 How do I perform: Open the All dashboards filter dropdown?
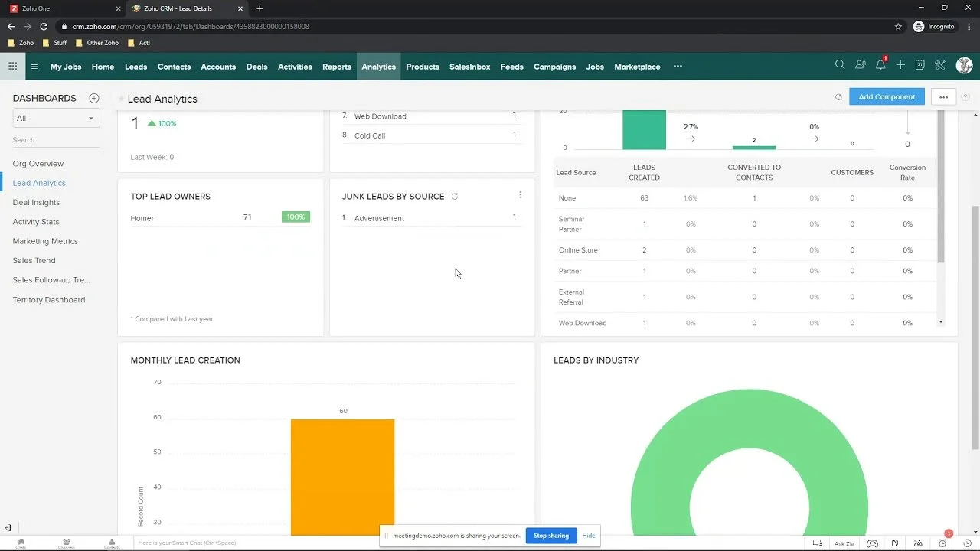tap(57, 118)
